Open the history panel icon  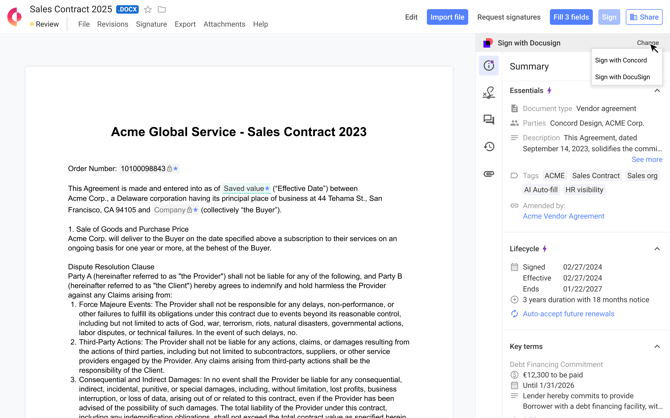point(489,147)
